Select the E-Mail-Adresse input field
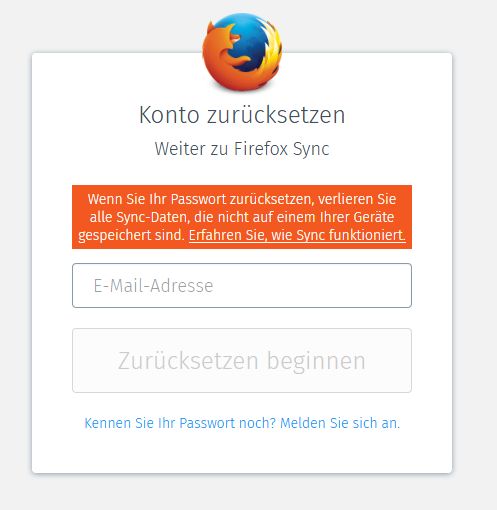The height and width of the screenshot is (510, 497). point(242,285)
